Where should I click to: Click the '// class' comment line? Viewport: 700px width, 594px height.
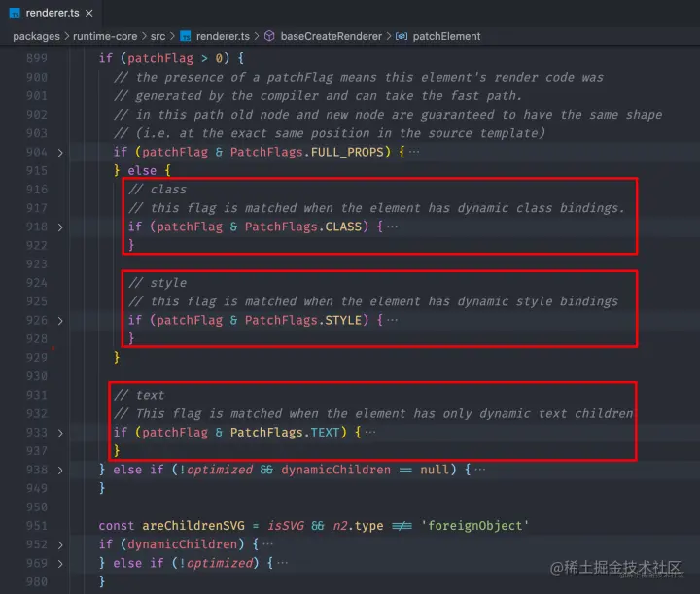157,190
